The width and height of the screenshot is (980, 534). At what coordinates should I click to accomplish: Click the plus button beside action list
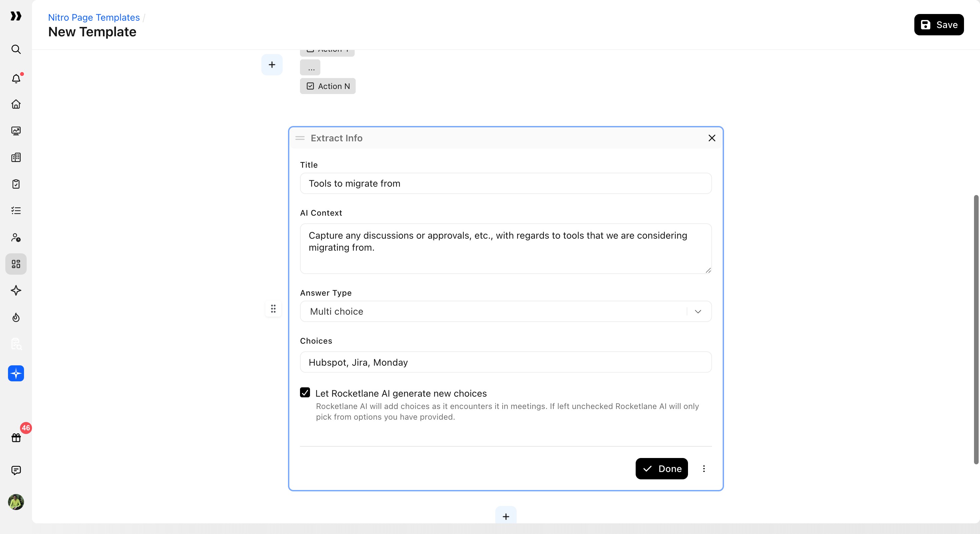[272, 65]
